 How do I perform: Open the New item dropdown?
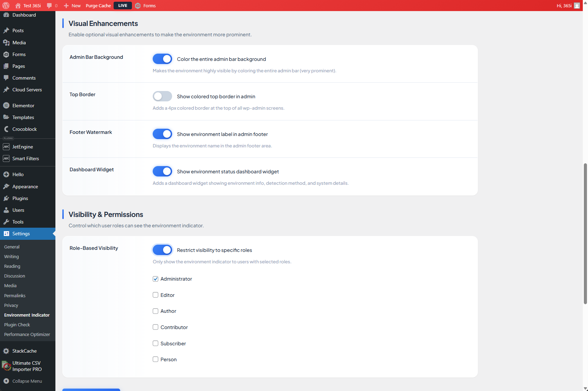tap(72, 6)
